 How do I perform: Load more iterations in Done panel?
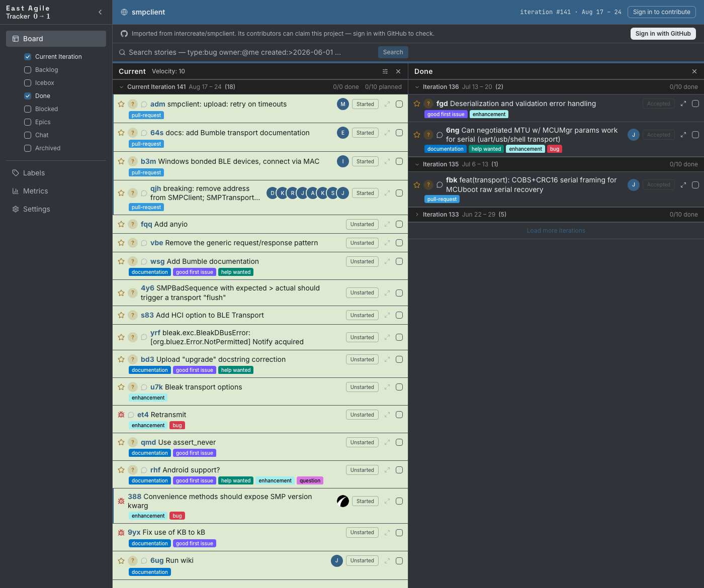pyautogui.click(x=556, y=231)
